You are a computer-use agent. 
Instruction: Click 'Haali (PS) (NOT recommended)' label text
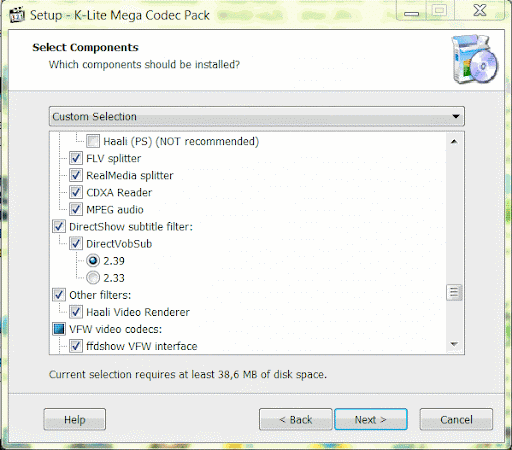click(181, 142)
